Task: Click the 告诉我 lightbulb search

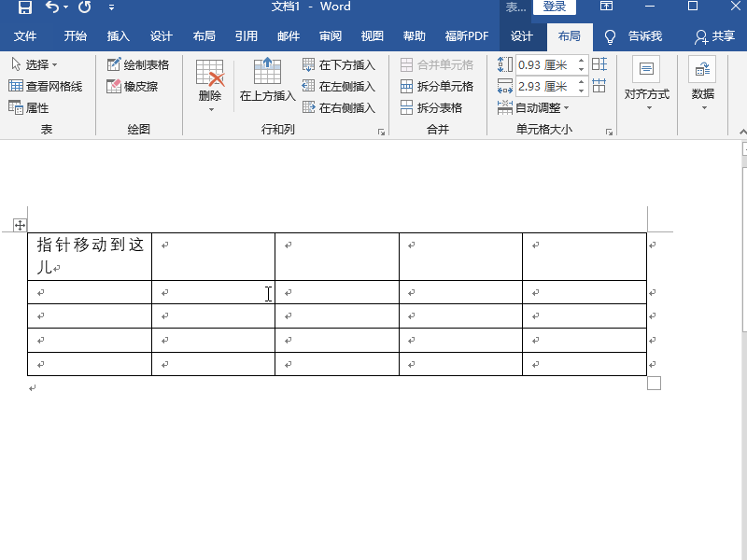Action: (633, 36)
